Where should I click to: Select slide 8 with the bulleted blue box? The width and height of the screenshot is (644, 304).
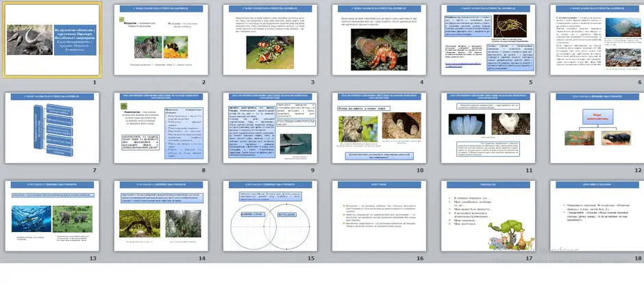pos(161,128)
